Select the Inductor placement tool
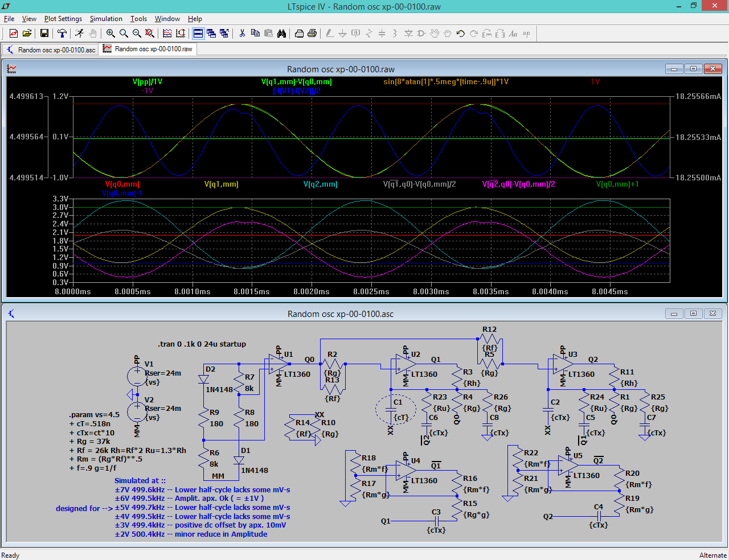This screenshot has height=560, width=729. point(395,34)
